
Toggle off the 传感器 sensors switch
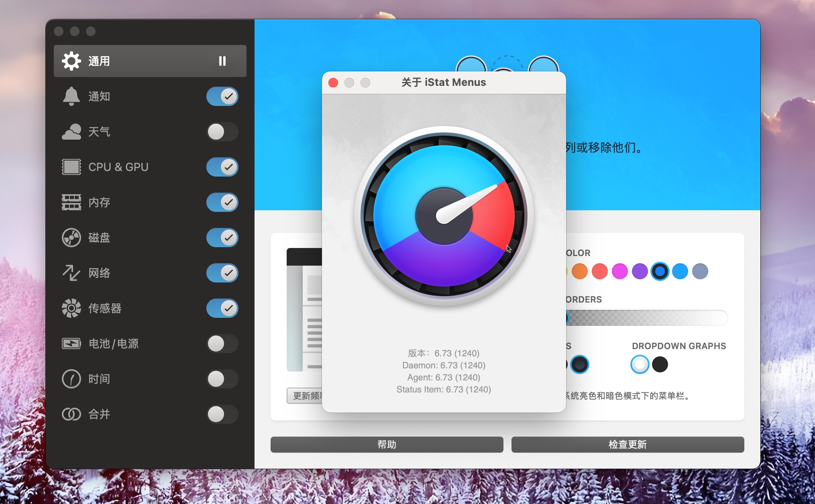pos(222,308)
